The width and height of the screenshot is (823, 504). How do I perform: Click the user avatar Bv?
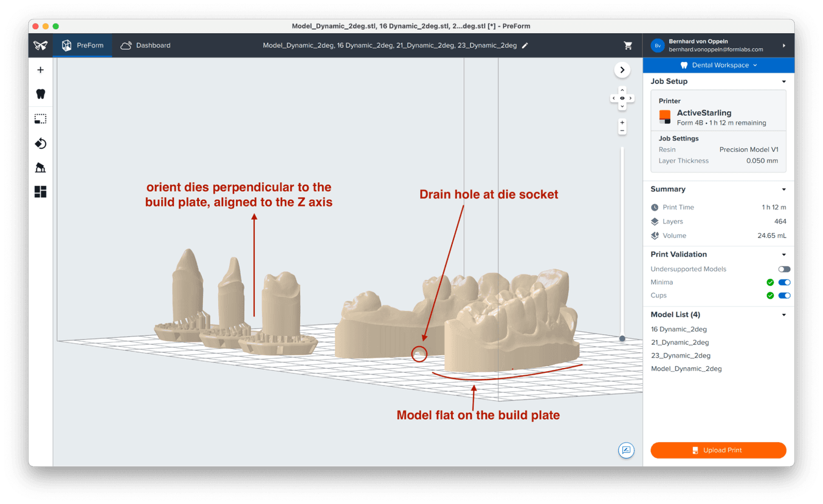tap(657, 46)
